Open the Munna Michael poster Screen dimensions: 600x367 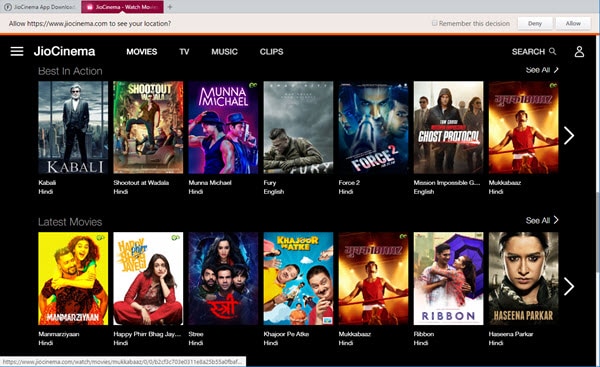[223, 127]
